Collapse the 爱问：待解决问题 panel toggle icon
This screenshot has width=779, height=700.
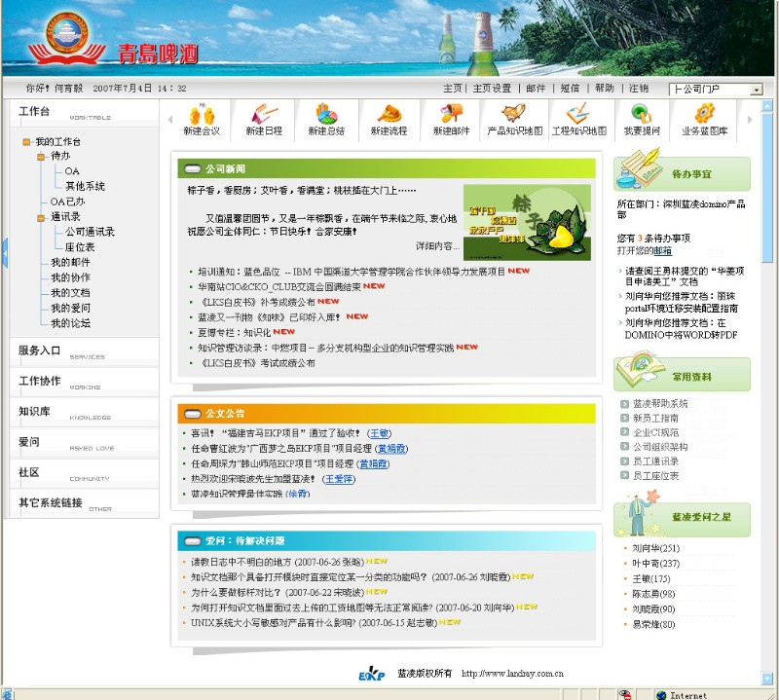click(192, 540)
